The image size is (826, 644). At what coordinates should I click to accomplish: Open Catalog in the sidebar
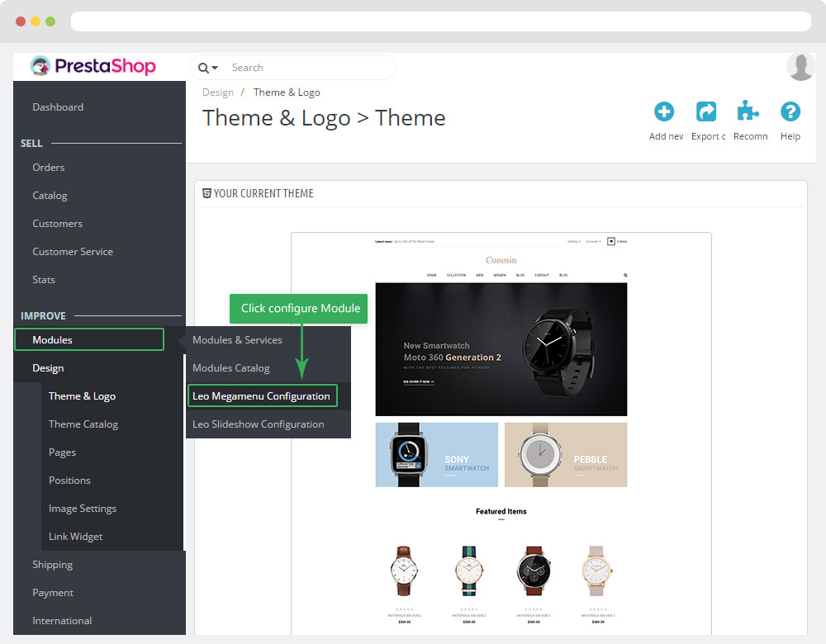tap(50, 196)
